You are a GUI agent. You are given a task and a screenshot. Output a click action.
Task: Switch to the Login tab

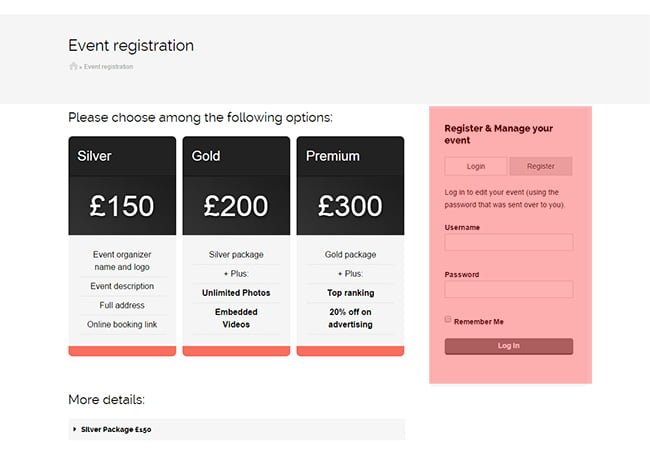tap(475, 166)
